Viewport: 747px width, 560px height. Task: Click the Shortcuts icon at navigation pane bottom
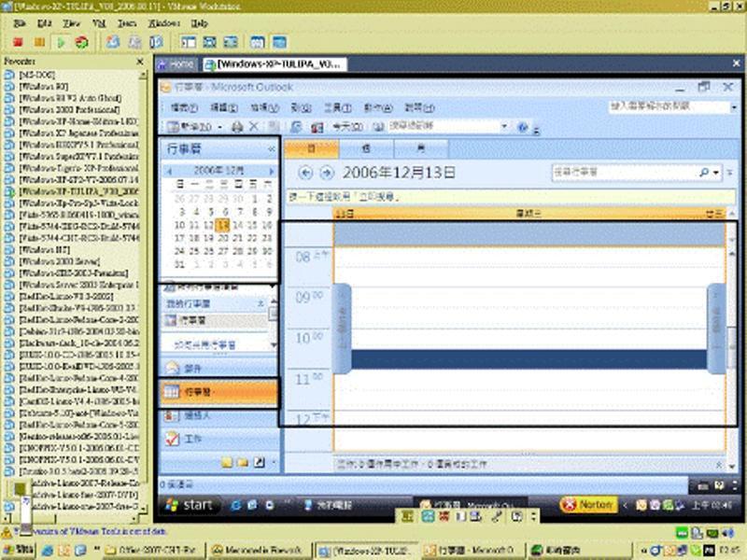tap(260, 462)
